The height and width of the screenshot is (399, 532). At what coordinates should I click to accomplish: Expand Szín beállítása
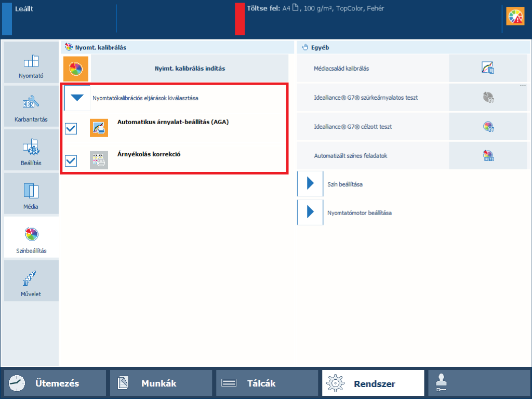pyautogui.click(x=310, y=183)
